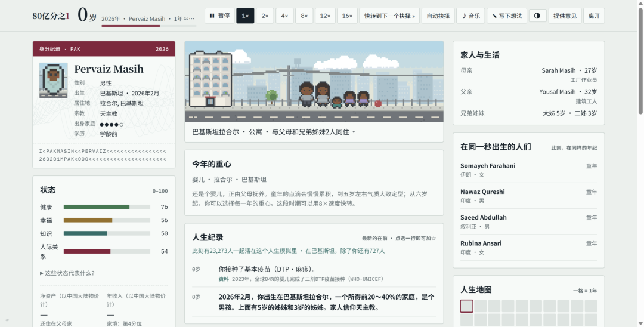
Task: Click 家境：第4分位 text
Action: [x=124, y=323]
